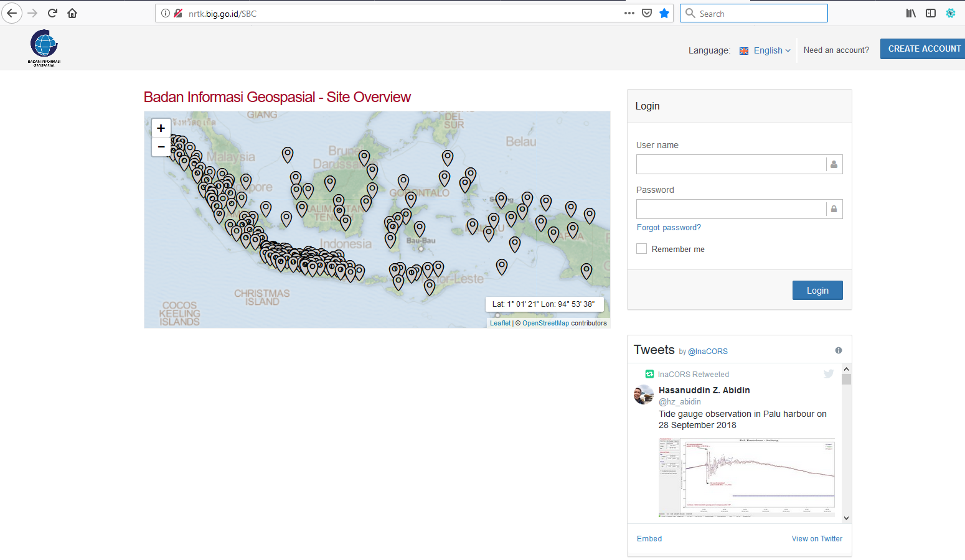This screenshot has width=965, height=560.
Task: Click the Badan Informasi Geospasial logo
Action: point(44,47)
